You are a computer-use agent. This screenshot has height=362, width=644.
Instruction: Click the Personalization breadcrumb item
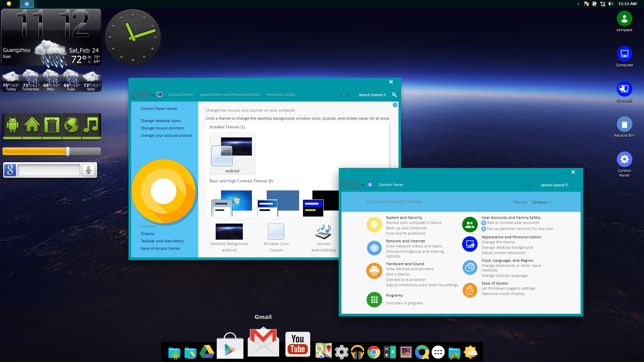[x=281, y=95]
